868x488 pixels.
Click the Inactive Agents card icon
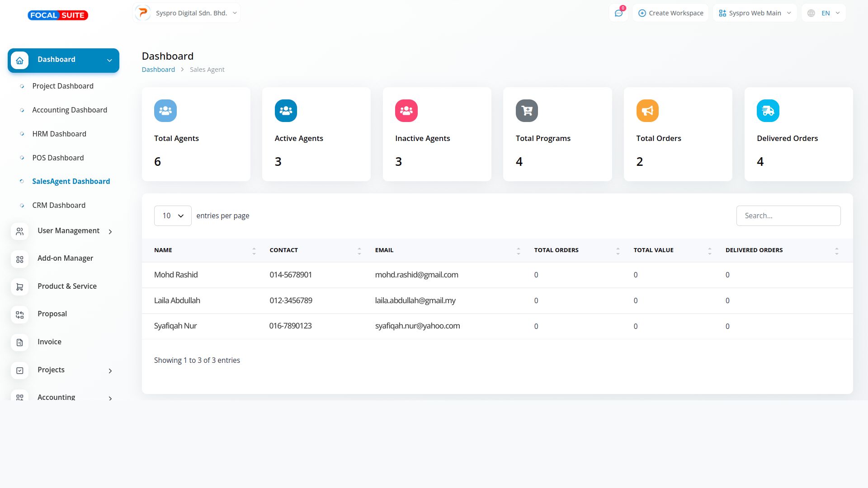click(406, 111)
